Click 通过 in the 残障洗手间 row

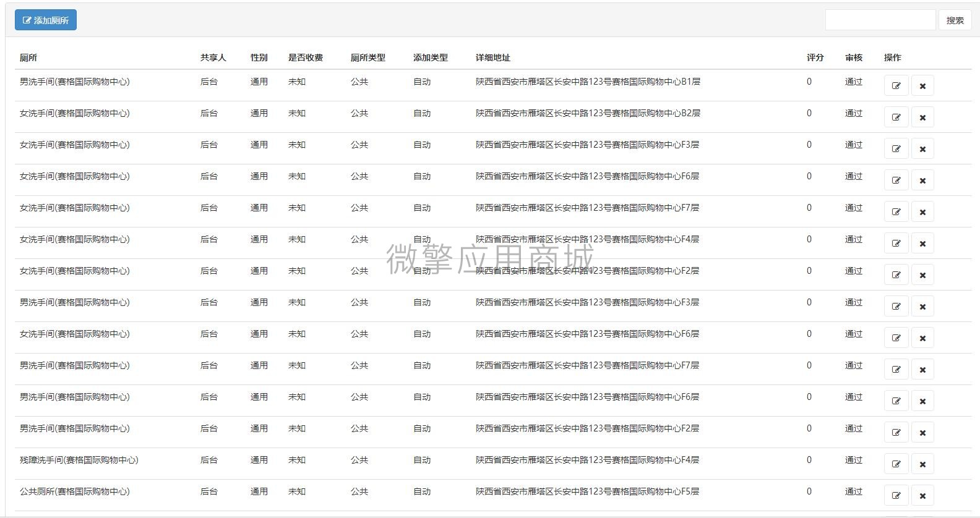pyautogui.click(x=854, y=460)
